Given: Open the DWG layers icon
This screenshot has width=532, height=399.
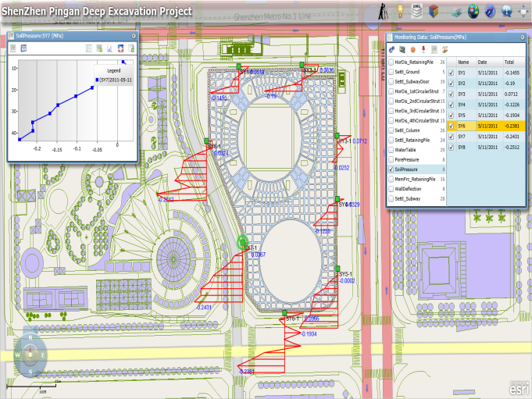Looking at the screenshot, I should (x=416, y=11).
